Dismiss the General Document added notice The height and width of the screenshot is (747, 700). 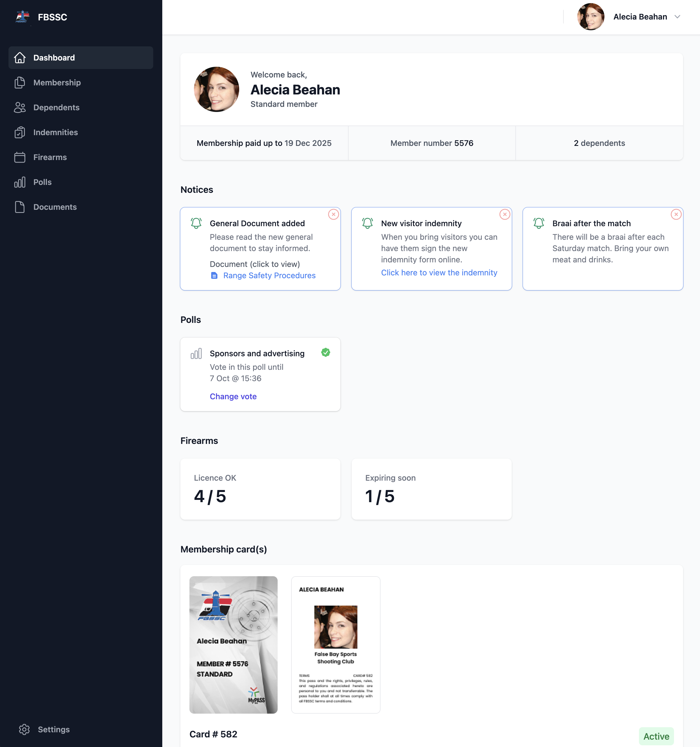(333, 215)
